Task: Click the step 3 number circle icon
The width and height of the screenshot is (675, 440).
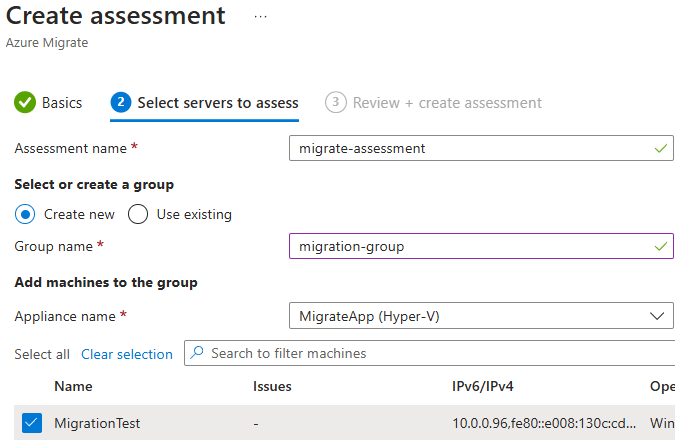Action: [336, 102]
